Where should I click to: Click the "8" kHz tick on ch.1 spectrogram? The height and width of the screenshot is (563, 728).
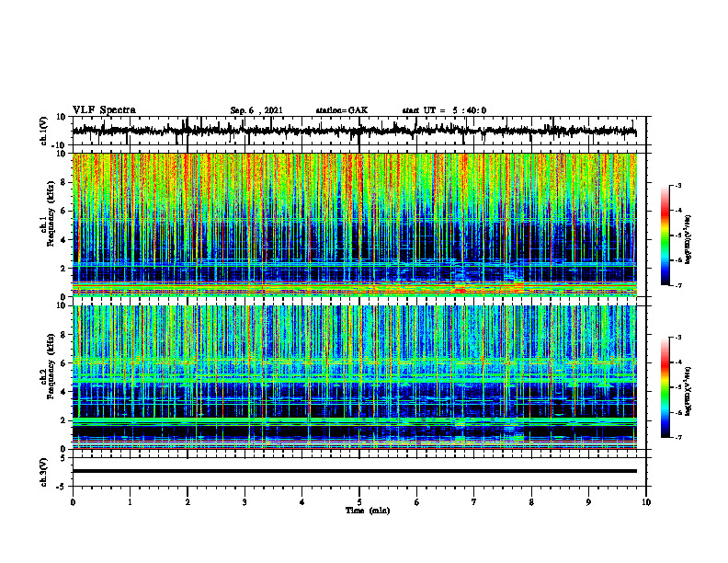coord(64,182)
